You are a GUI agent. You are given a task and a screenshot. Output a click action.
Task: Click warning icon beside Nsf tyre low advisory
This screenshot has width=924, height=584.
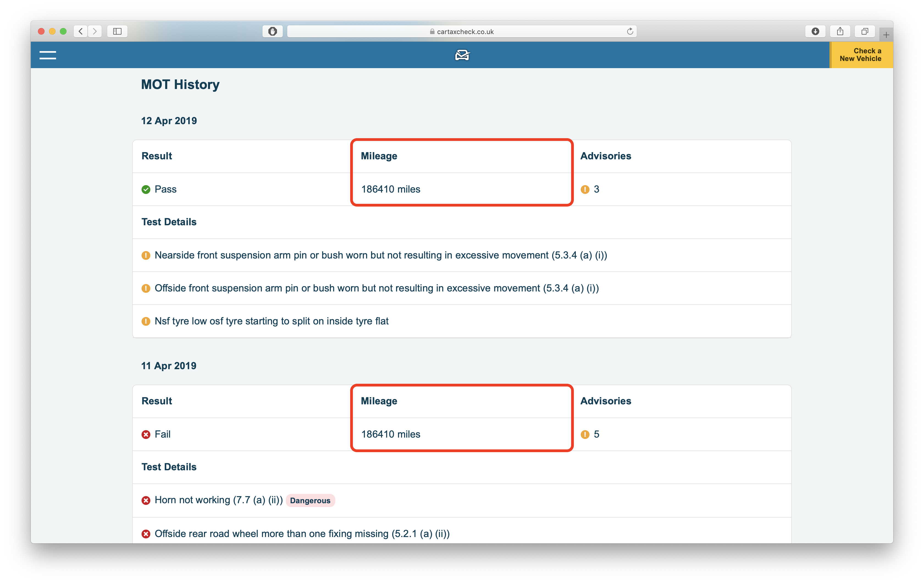(x=146, y=321)
